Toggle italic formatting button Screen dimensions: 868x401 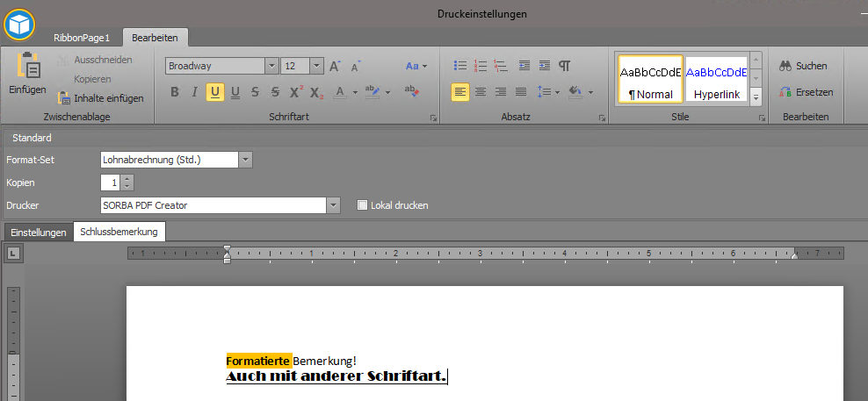pos(194,92)
